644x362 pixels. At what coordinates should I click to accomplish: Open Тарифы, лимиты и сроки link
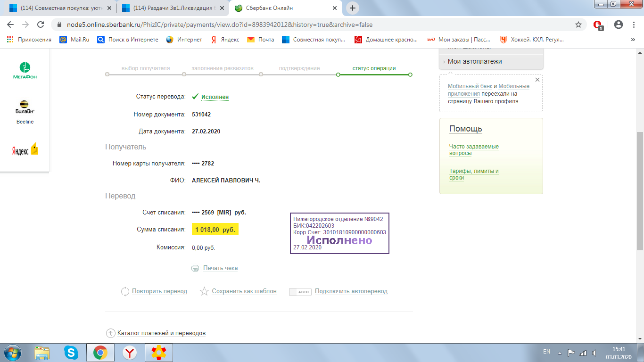pyautogui.click(x=474, y=174)
